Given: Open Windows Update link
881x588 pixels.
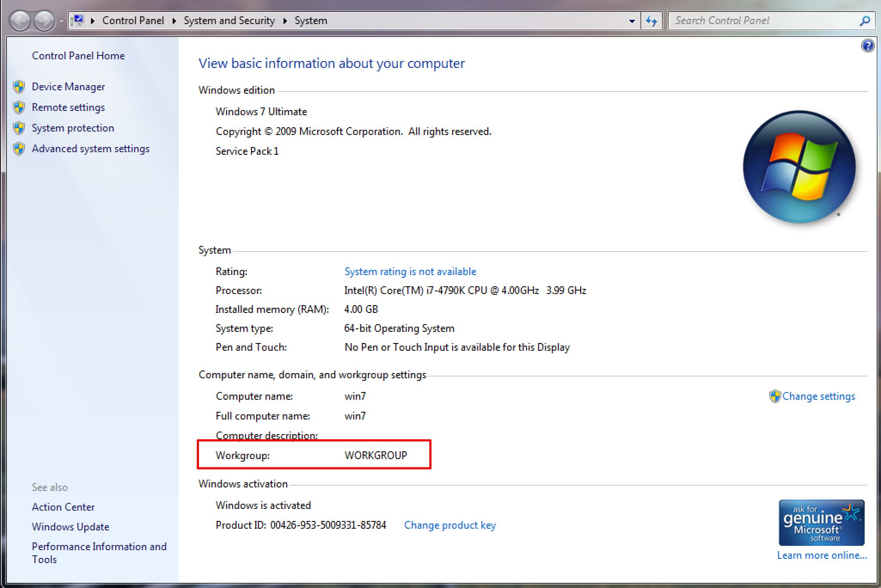Looking at the screenshot, I should [x=70, y=527].
